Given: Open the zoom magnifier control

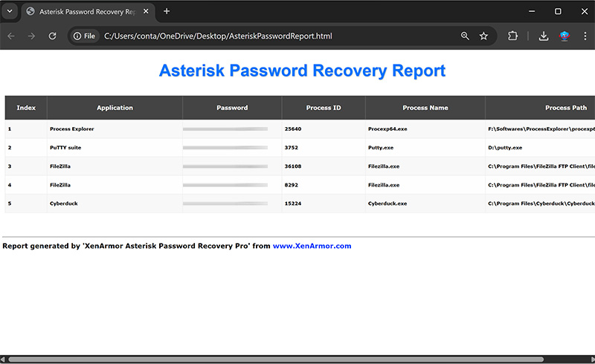Looking at the screenshot, I should (465, 36).
